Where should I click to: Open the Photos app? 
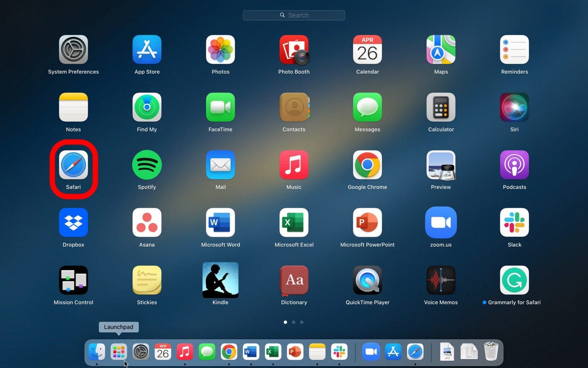[220, 50]
